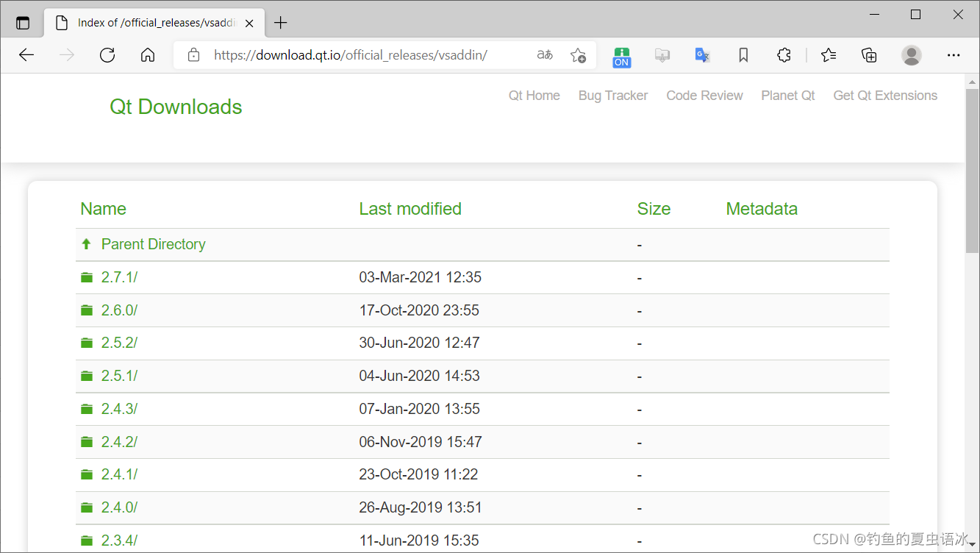
Task: Click the user profile avatar
Action: 912,55
